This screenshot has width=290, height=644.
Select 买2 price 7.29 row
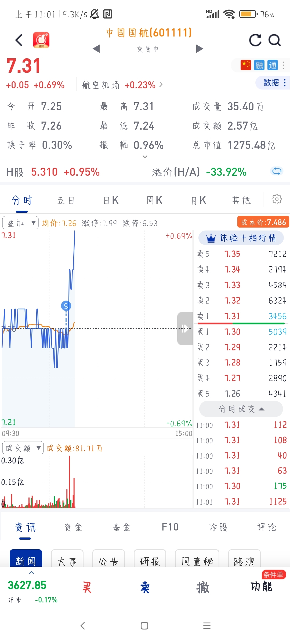[x=241, y=347]
